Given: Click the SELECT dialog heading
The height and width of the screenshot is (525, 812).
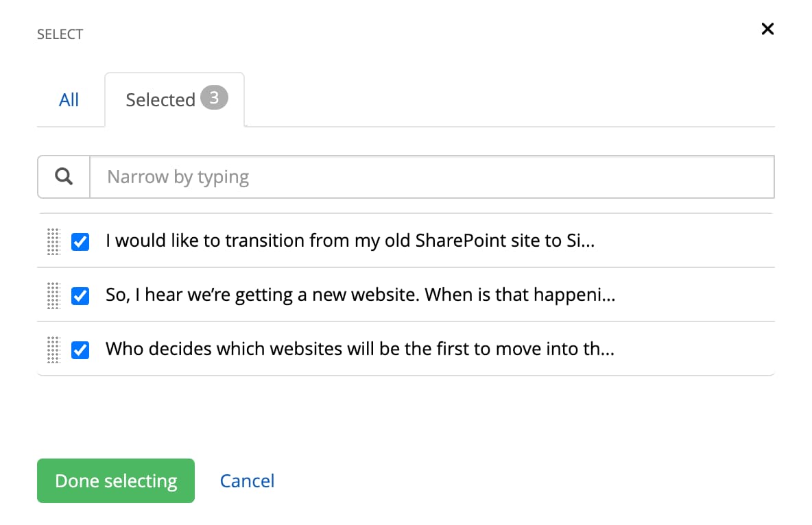Looking at the screenshot, I should (60, 34).
